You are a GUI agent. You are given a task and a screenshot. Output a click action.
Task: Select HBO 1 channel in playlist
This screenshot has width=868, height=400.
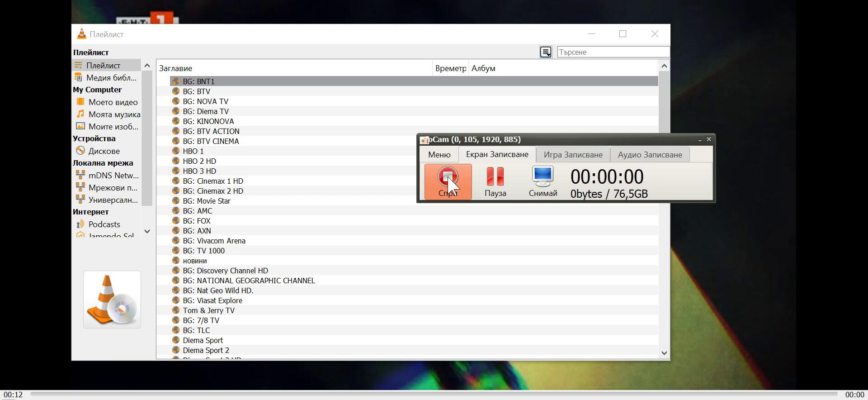tap(193, 151)
